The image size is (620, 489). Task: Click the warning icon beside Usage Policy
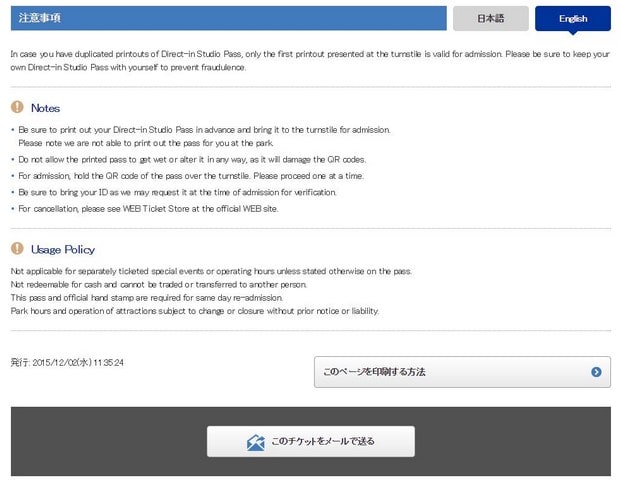(17, 249)
